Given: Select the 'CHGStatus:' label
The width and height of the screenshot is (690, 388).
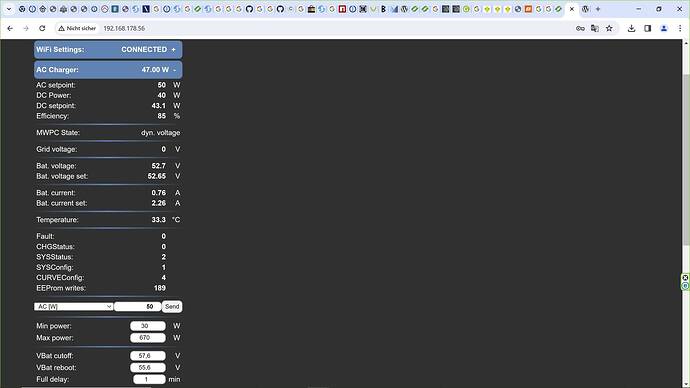Looking at the screenshot, I should pos(55,247).
